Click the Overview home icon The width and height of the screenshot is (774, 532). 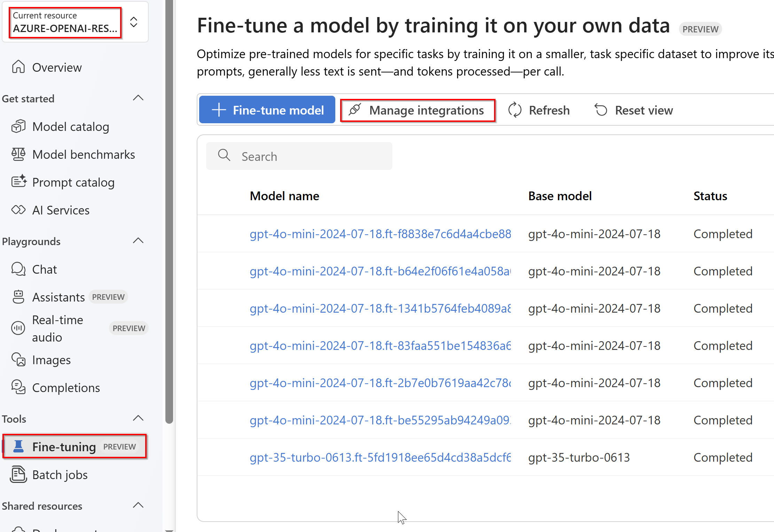pyautogui.click(x=18, y=67)
